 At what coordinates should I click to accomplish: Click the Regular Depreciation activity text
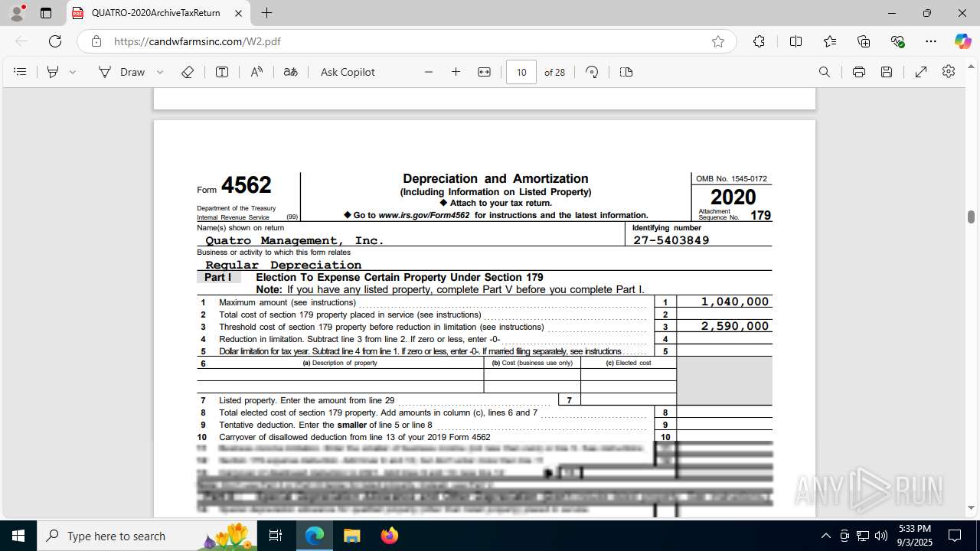(283, 265)
